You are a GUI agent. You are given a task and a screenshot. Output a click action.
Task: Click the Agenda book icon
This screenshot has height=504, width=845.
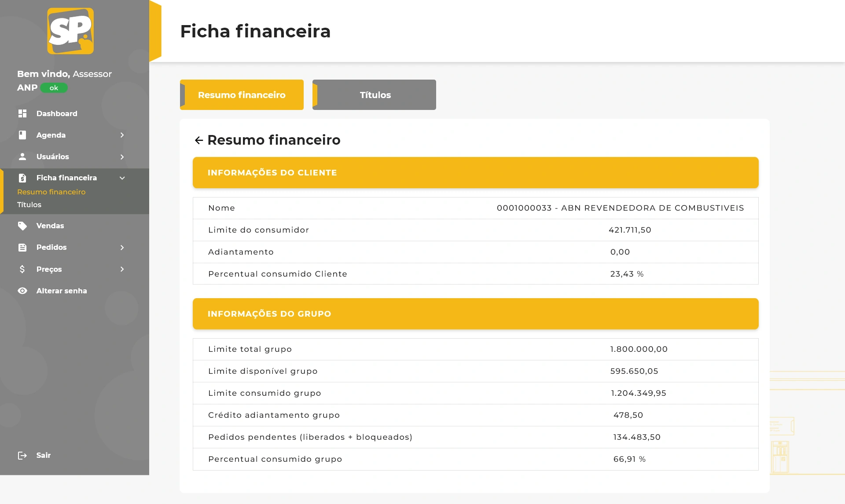pos(22,135)
